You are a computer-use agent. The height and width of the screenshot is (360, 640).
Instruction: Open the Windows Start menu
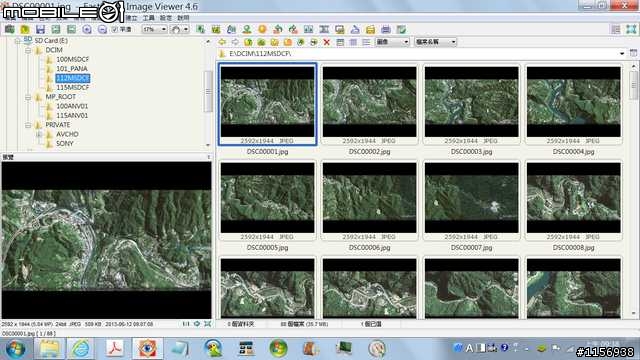coord(16,349)
